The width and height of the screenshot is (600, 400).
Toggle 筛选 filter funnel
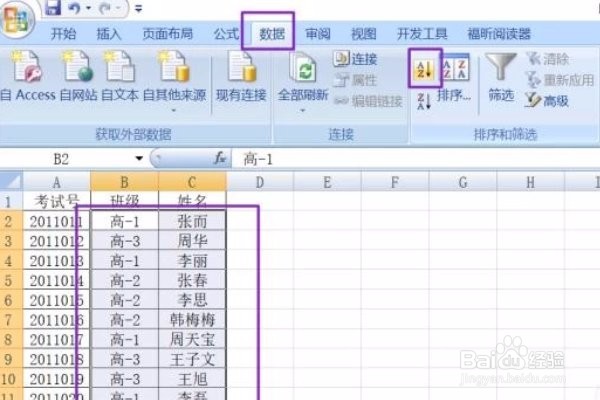click(x=501, y=77)
